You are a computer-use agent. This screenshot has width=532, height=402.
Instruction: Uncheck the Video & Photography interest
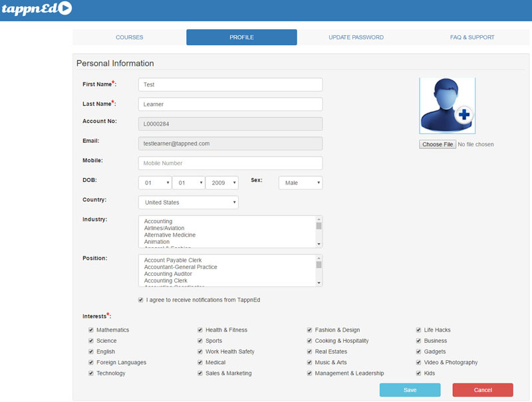point(418,363)
